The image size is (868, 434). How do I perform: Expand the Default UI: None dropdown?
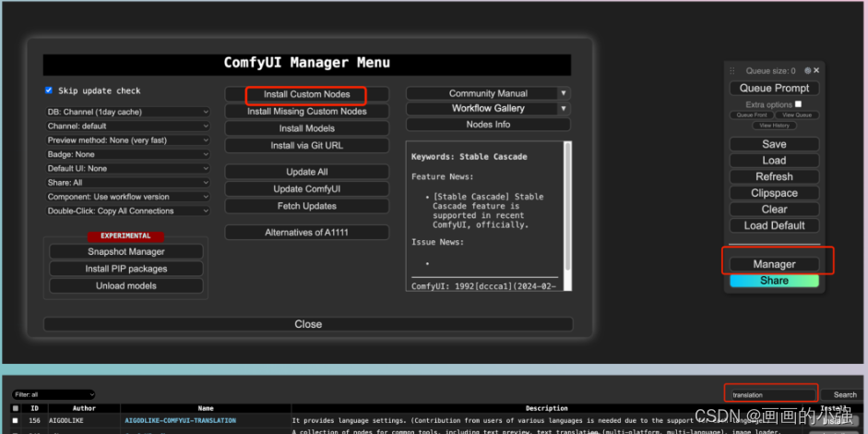(127, 168)
